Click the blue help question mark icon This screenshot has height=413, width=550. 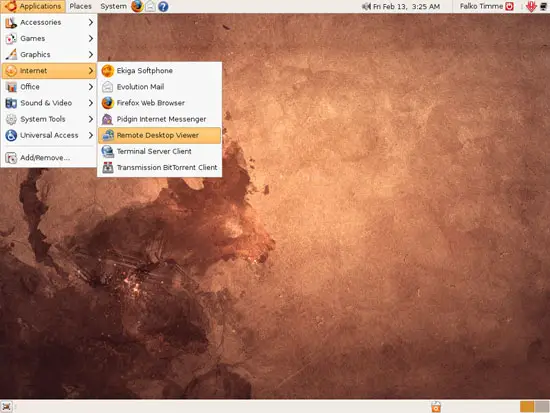coord(163,6)
